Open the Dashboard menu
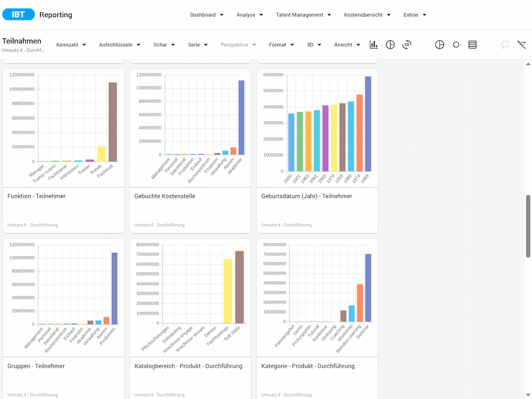The height and width of the screenshot is (399, 532). coord(207,15)
